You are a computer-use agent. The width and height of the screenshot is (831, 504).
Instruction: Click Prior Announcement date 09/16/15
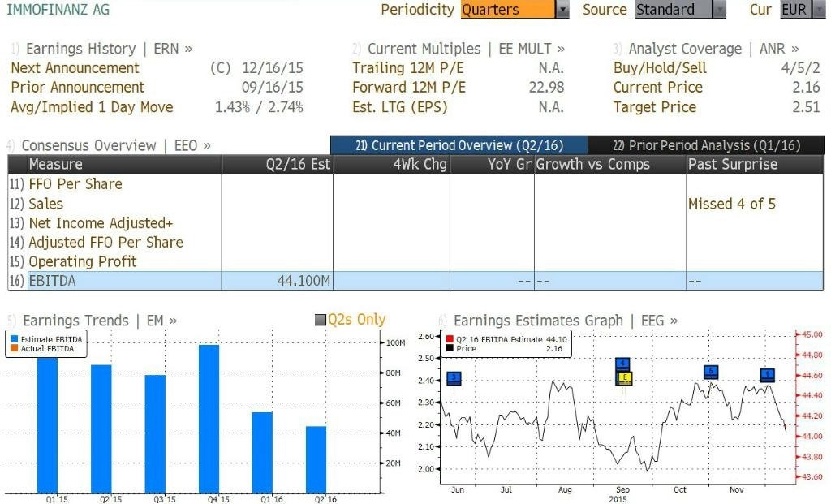[x=273, y=87]
